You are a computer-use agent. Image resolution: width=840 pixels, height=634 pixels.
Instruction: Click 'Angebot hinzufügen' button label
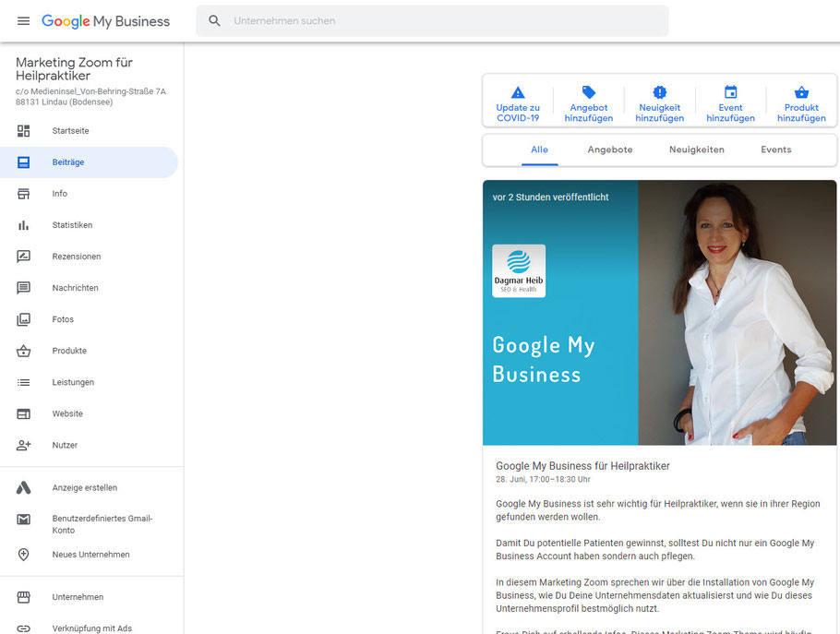[589, 113]
